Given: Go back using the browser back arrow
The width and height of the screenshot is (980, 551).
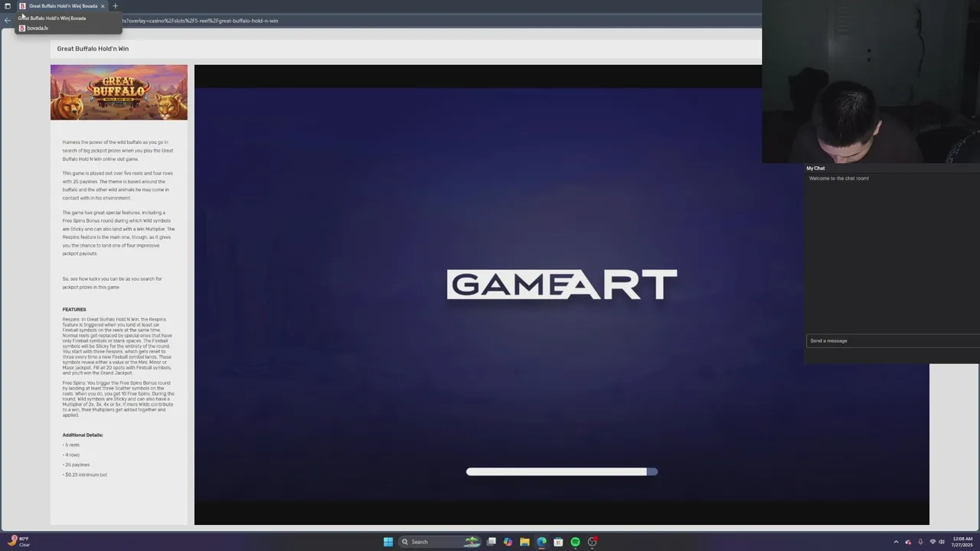Looking at the screenshot, I should [8, 21].
